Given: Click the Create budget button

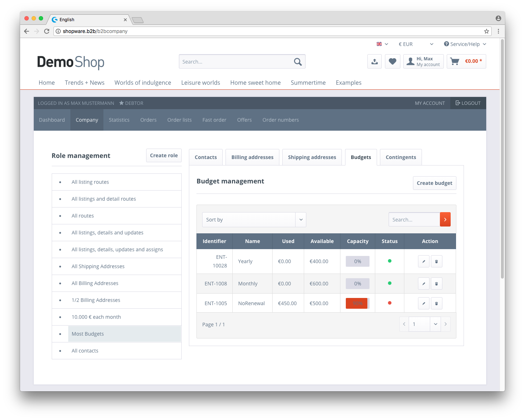Looking at the screenshot, I should tap(435, 183).
